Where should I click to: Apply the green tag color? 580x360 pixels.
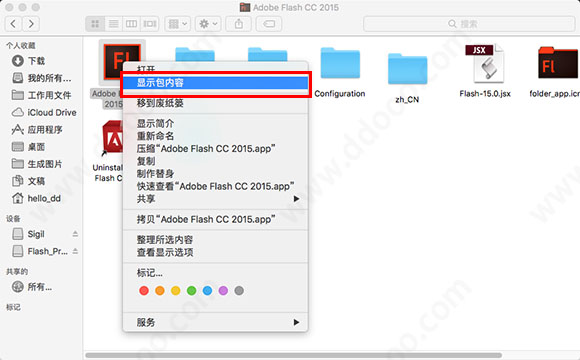click(192, 291)
